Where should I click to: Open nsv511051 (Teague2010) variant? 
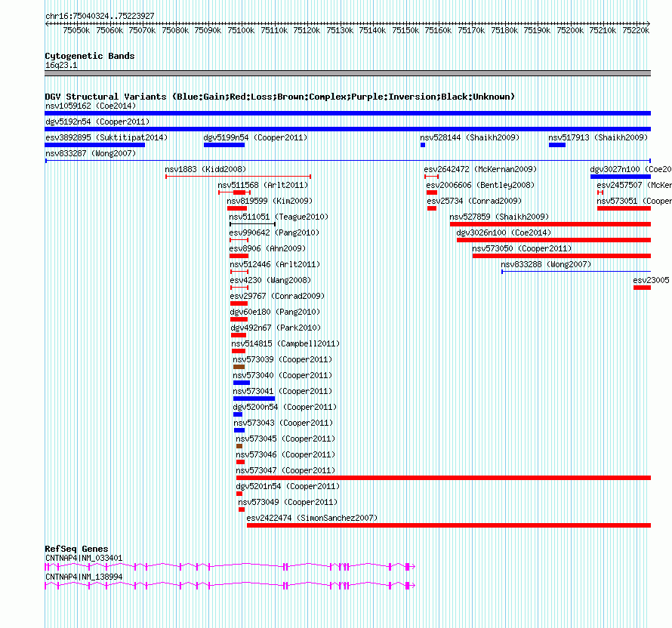279,217
